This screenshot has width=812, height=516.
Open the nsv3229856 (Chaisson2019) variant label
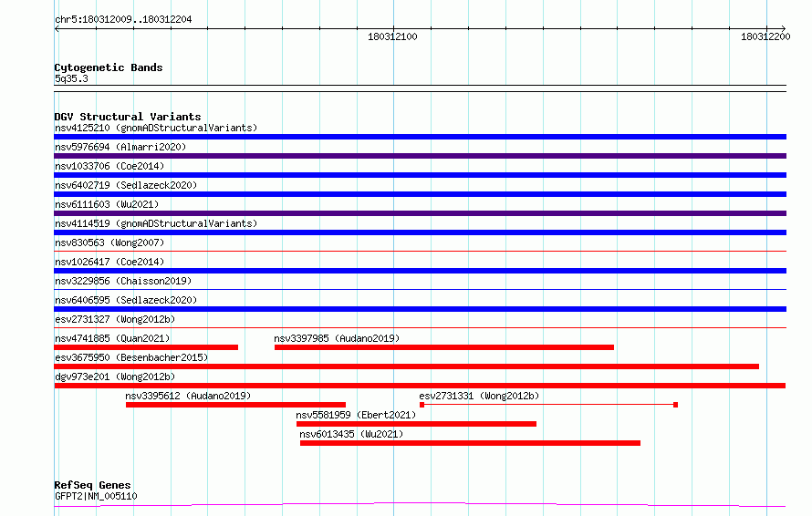(x=123, y=281)
